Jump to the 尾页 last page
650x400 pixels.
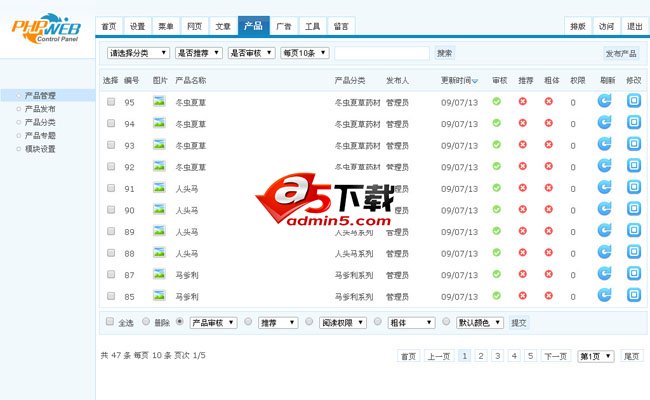[632, 356]
